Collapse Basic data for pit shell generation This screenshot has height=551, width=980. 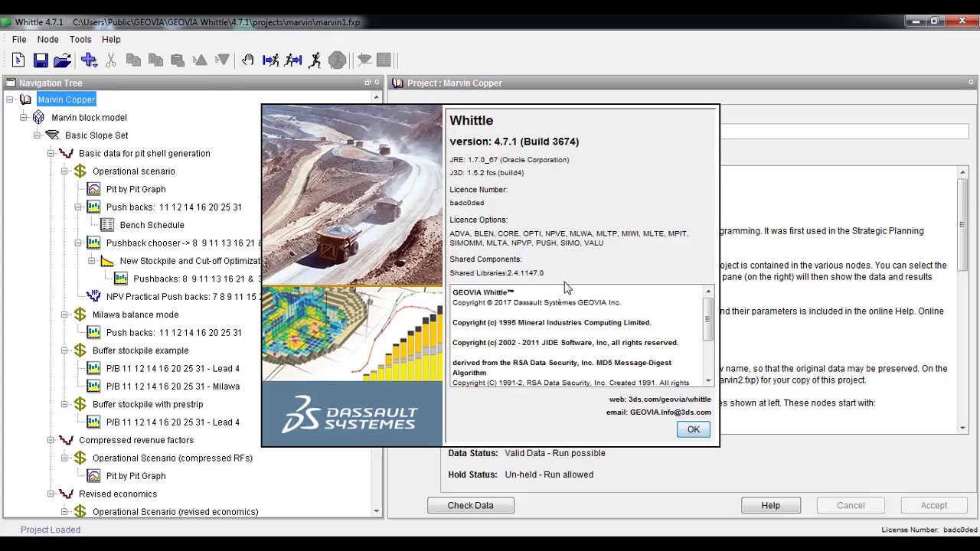coord(51,153)
